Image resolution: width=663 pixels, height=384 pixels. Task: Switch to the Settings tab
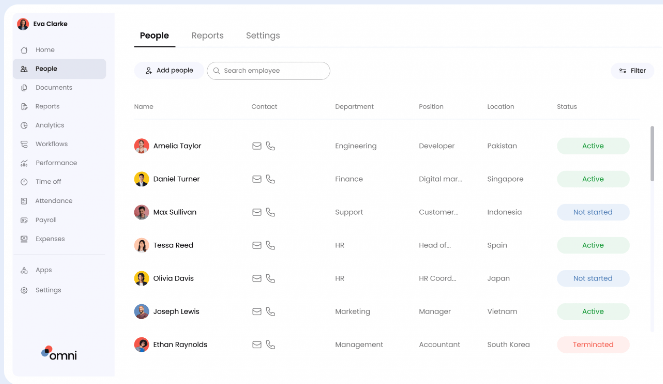263,36
